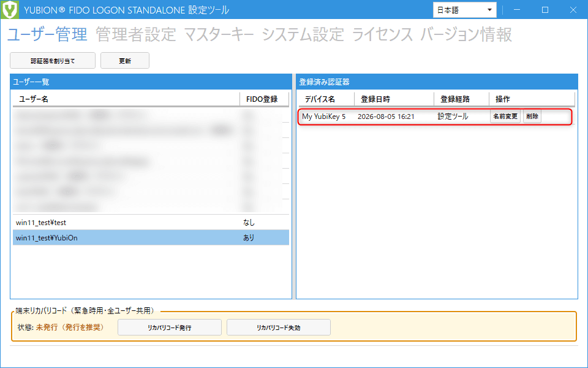The image size is (588, 368).
Task: Minimize the settings tool window
Action: (517, 10)
